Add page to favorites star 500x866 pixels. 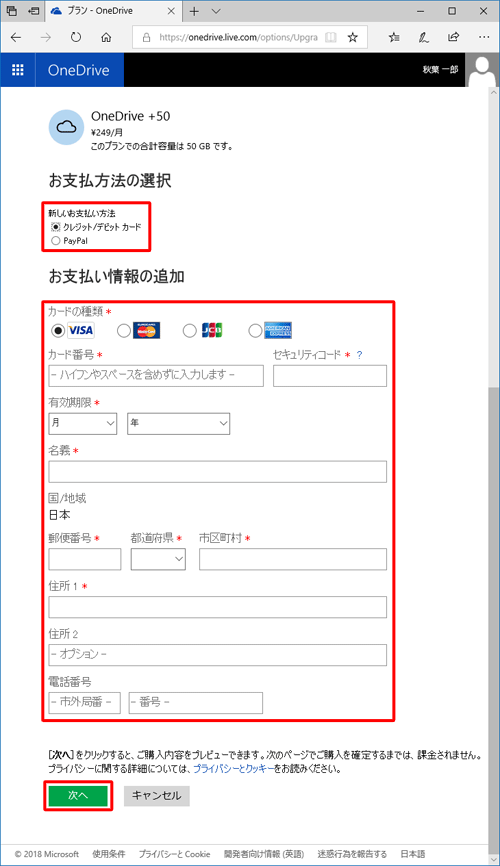[352, 37]
